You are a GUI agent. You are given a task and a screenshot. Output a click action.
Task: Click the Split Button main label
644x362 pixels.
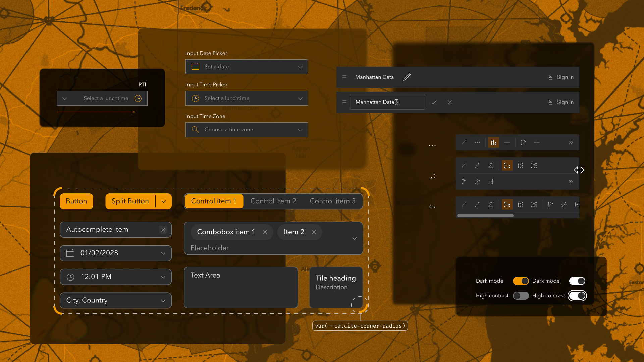(130, 201)
